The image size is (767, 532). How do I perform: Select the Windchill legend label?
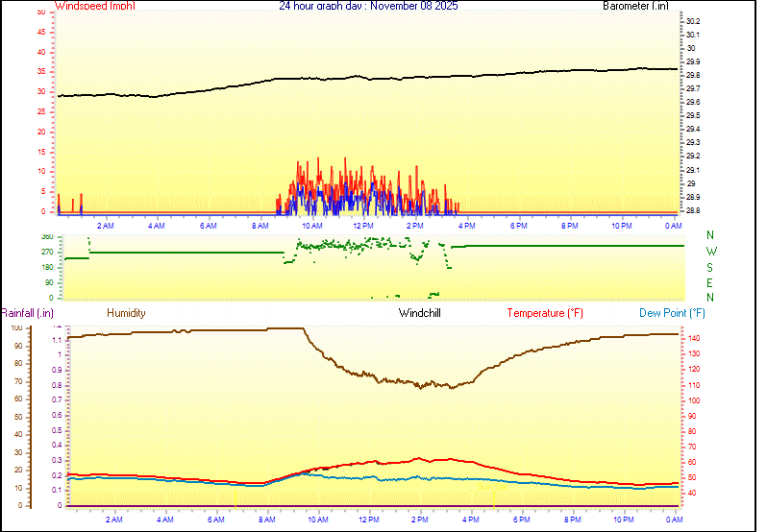420,313
